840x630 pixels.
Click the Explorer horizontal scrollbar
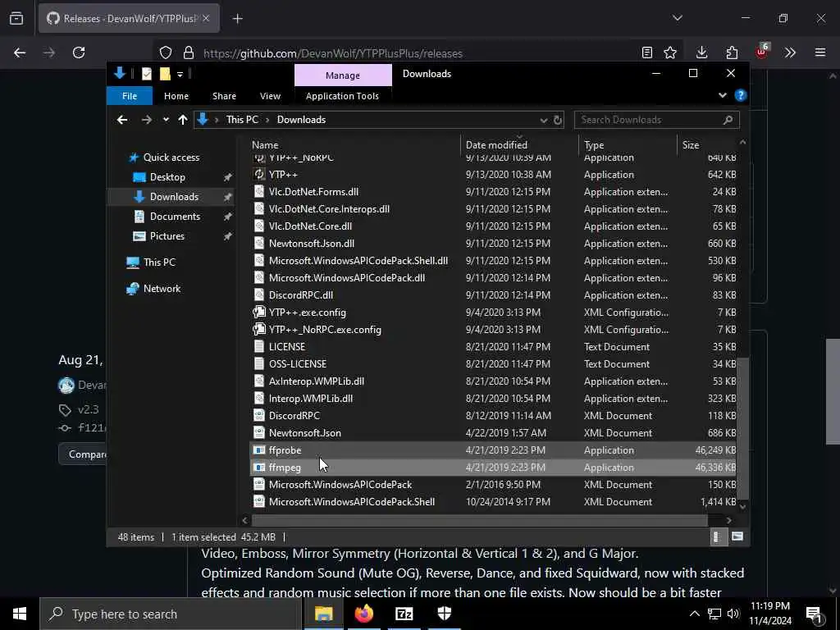[479, 520]
